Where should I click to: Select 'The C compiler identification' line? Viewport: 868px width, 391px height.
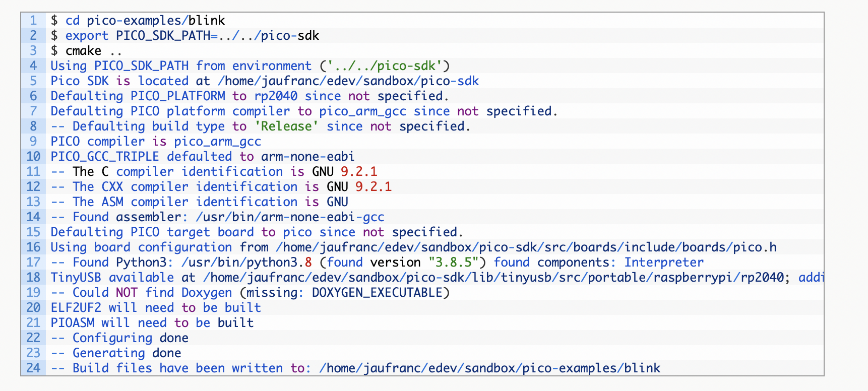click(214, 172)
